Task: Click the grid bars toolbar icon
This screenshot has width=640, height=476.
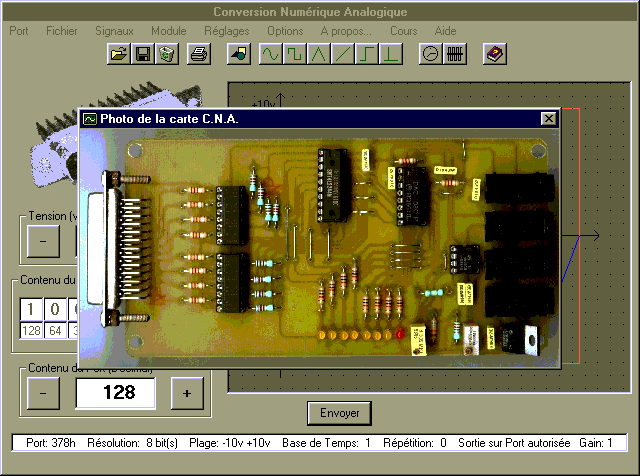Action: (455, 54)
